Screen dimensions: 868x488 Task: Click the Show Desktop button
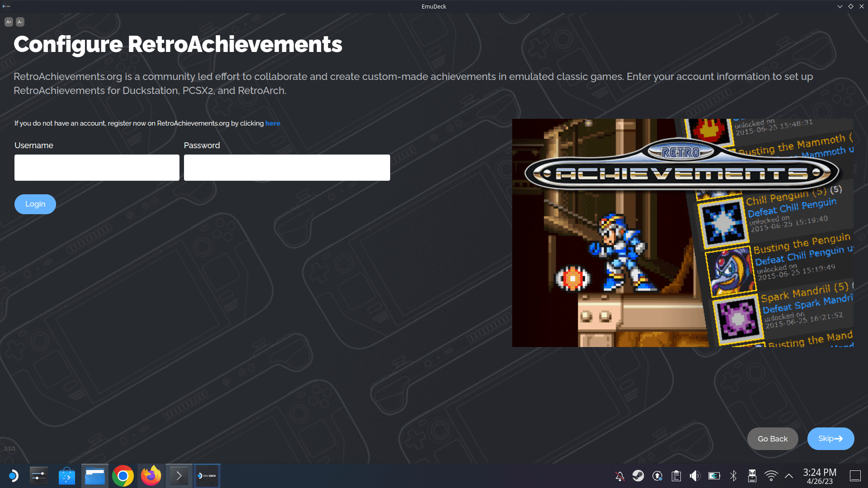(855, 476)
